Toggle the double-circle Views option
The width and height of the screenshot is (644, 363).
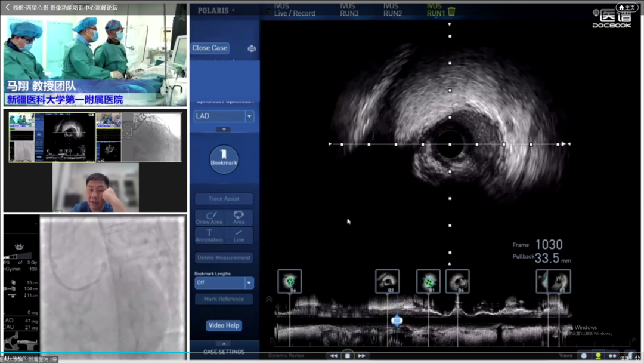tap(612, 356)
